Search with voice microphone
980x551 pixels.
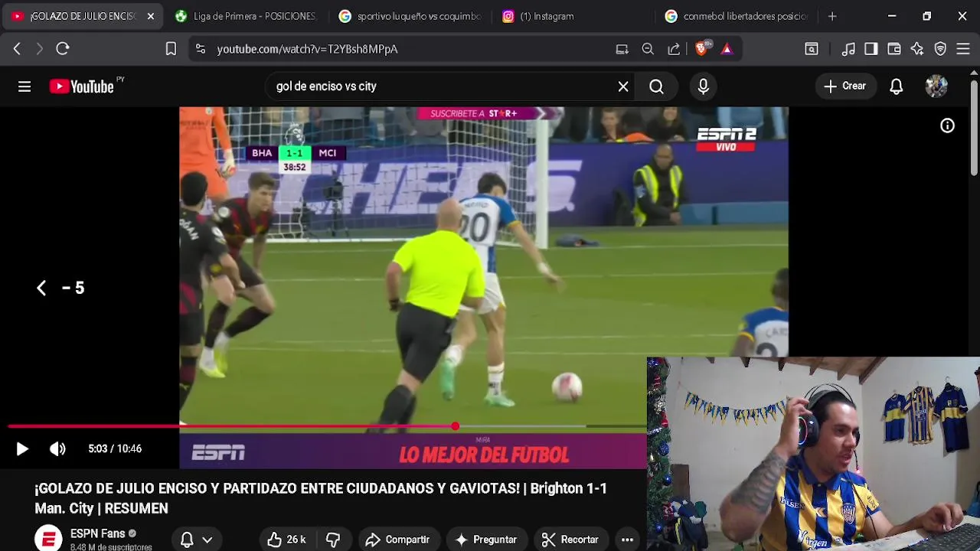pos(704,86)
